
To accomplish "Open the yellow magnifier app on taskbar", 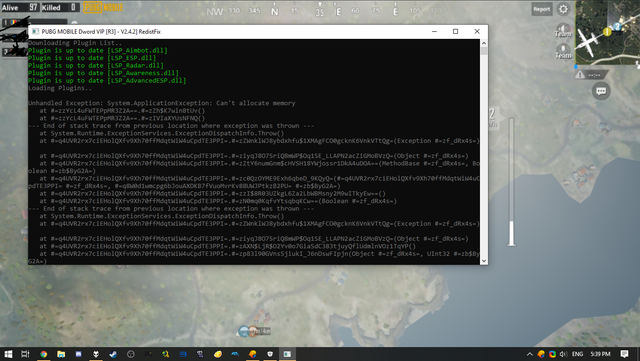I will point(165,354).
